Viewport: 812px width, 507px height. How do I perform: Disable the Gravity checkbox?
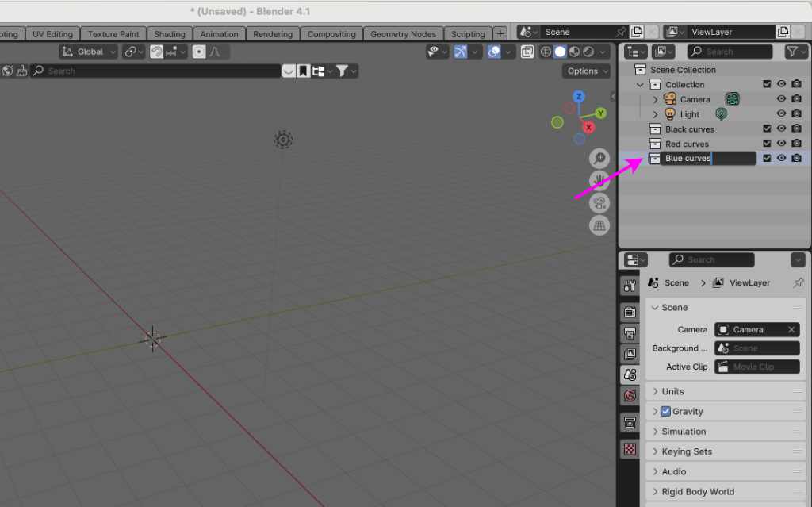[x=665, y=411]
